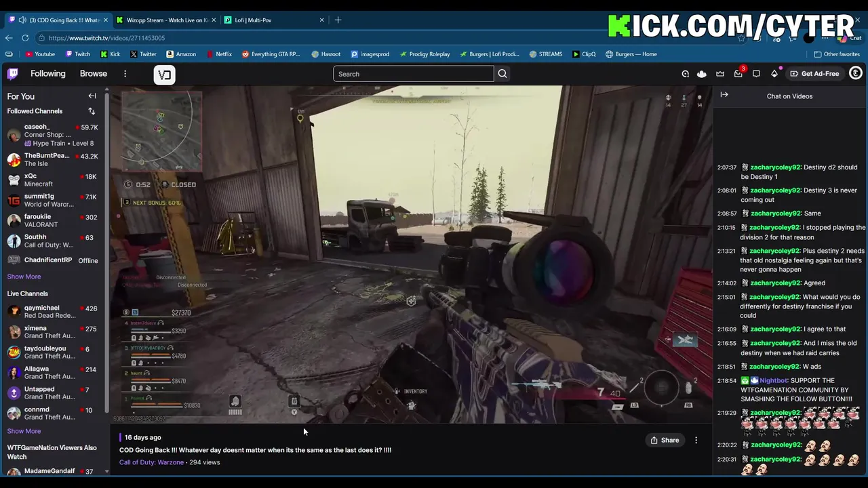Open MadameGandalf channel in sidebar

coord(53,471)
